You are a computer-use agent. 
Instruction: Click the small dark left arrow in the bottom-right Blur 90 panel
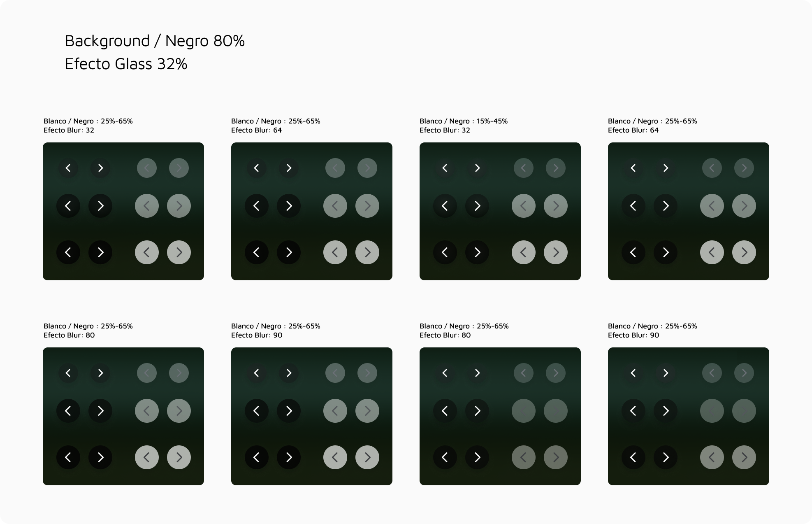(x=633, y=373)
